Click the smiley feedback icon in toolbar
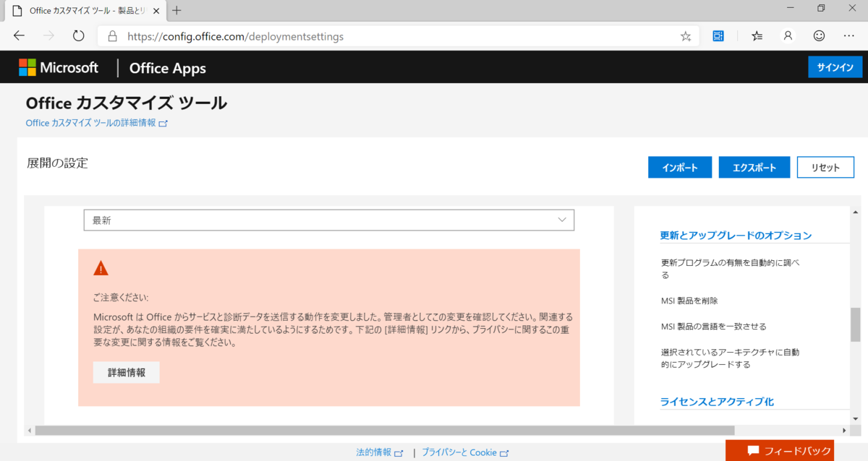This screenshot has width=868, height=461. (x=819, y=36)
